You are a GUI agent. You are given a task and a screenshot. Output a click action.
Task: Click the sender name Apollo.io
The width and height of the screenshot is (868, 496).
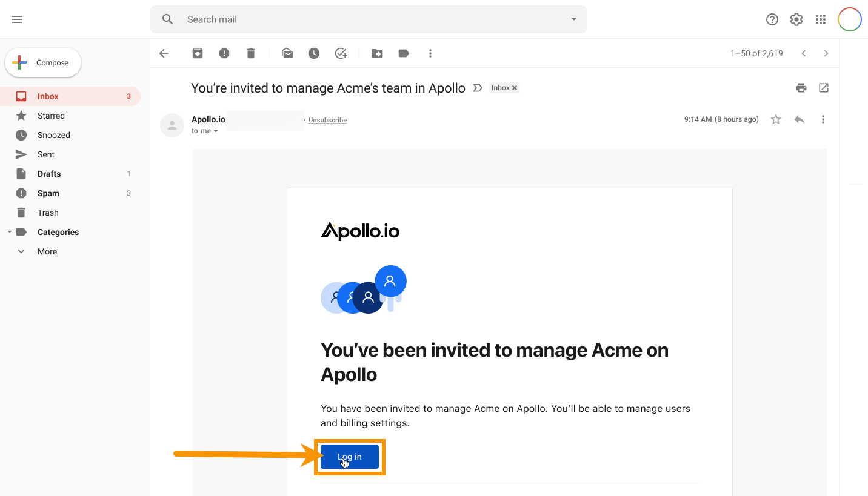209,119
